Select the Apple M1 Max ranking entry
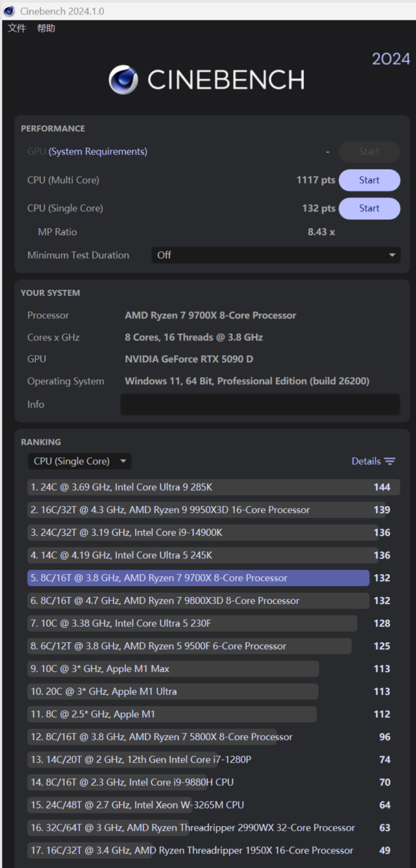The height and width of the screenshot is (868, 416). pyautogui.click(x=173, y=669)
